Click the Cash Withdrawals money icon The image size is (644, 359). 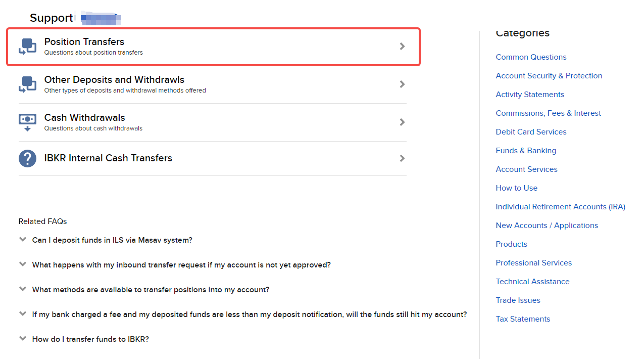[27, 122]
